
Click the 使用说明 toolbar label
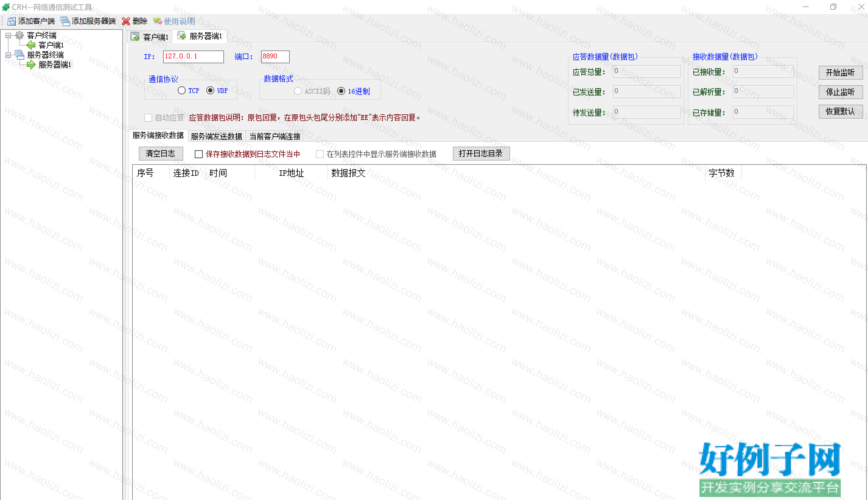(x=179, y=21)
